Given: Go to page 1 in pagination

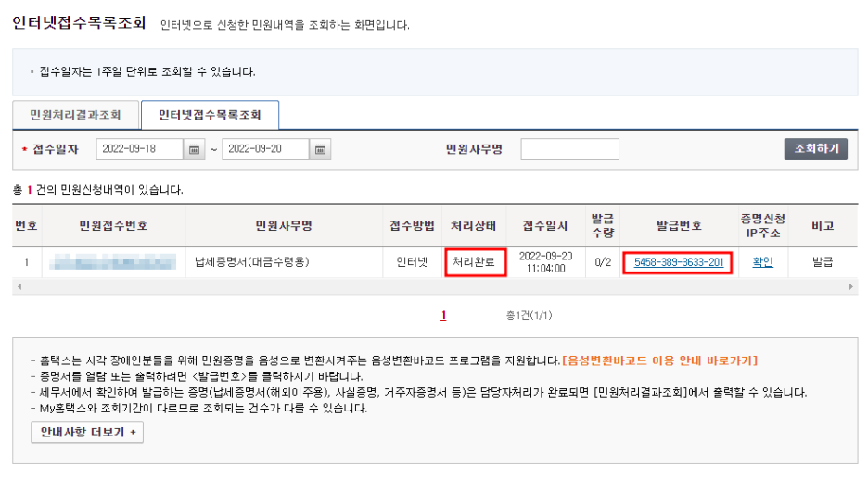Looking at the screenshot, I should click(443, 315).
